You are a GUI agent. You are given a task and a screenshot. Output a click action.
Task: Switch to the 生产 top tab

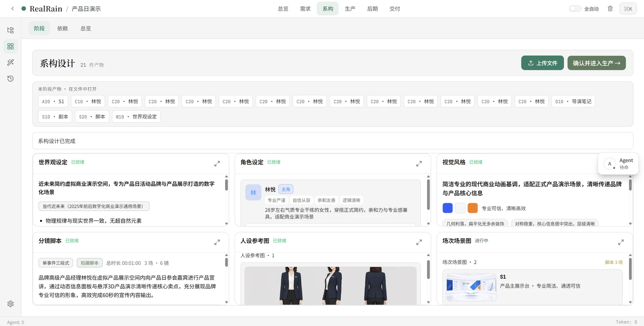coord(350,9)
